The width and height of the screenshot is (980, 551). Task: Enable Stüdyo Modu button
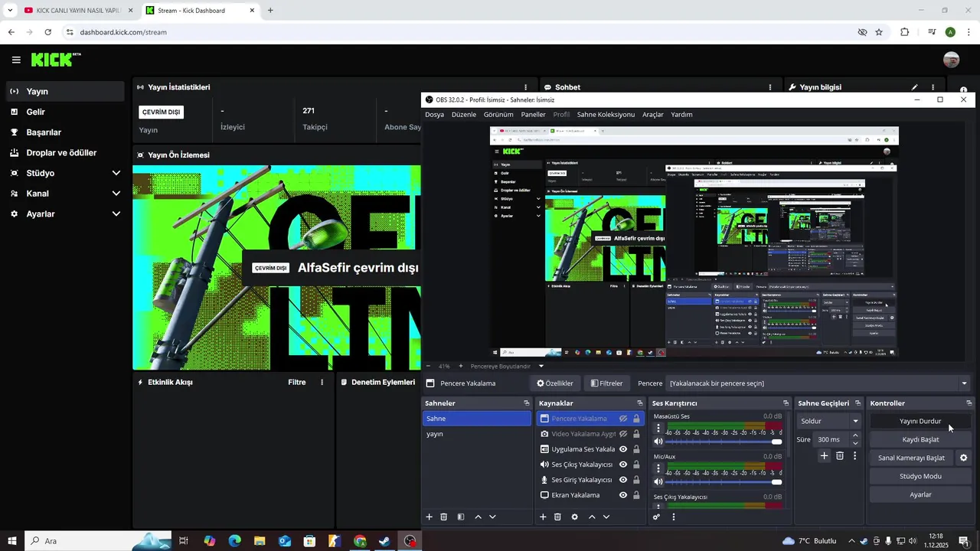pos(920,476)
